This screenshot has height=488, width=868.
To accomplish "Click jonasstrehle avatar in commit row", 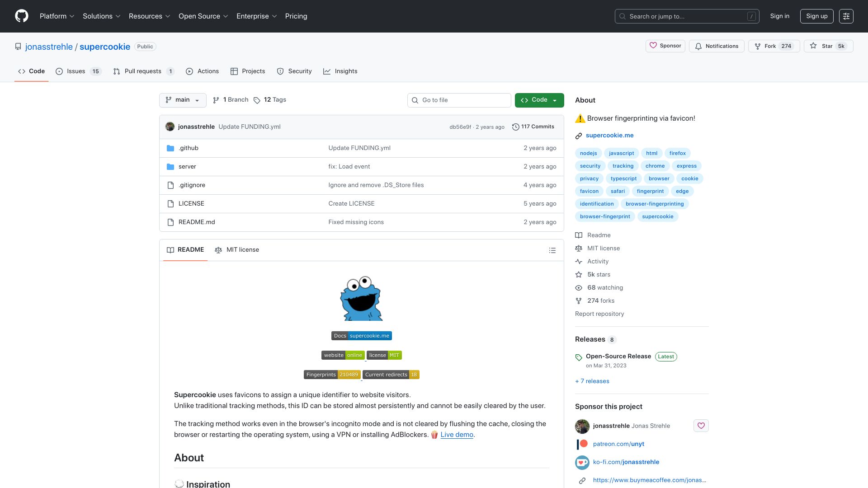I will click(170, 127).
